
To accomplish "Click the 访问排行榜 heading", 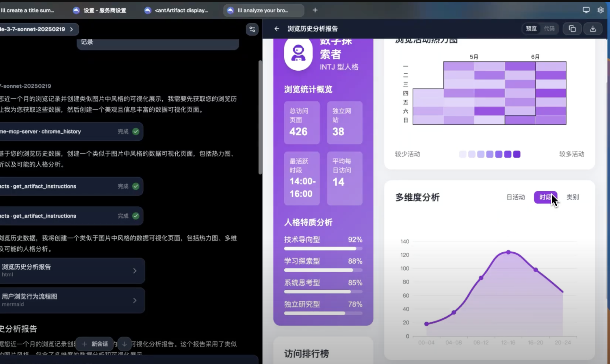I will (306, 354).
